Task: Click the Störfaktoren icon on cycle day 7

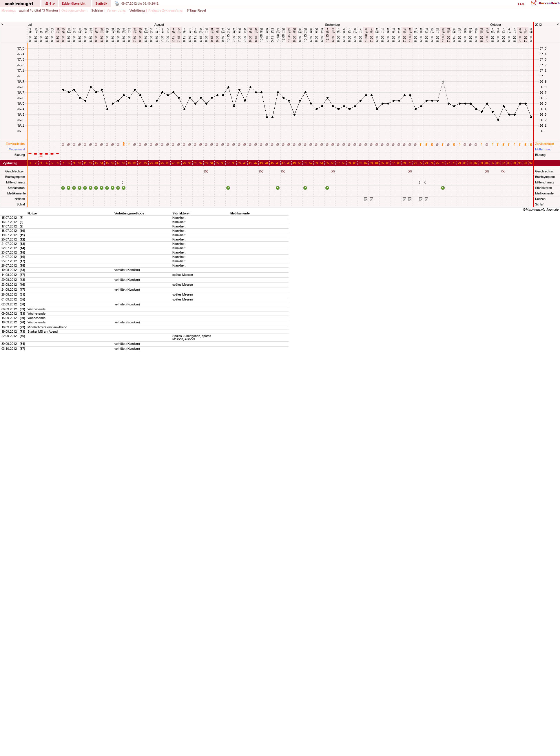Action: point(63,188)
